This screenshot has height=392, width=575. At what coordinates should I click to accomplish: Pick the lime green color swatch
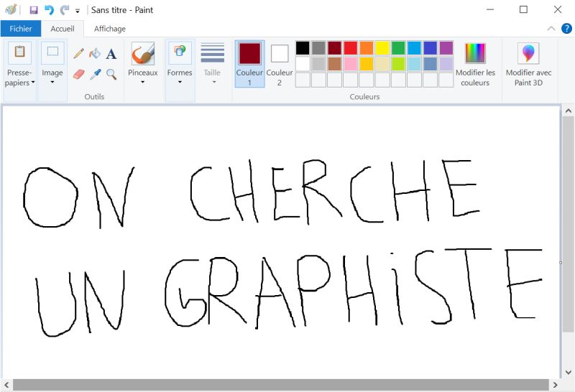pos(398,64)
